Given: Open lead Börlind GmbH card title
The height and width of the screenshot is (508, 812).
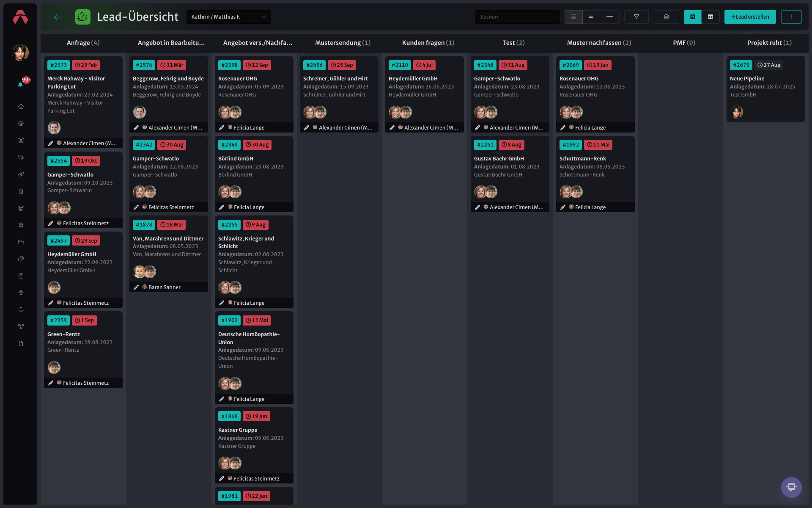Looking at the screenshot, I should click(236, 159).
